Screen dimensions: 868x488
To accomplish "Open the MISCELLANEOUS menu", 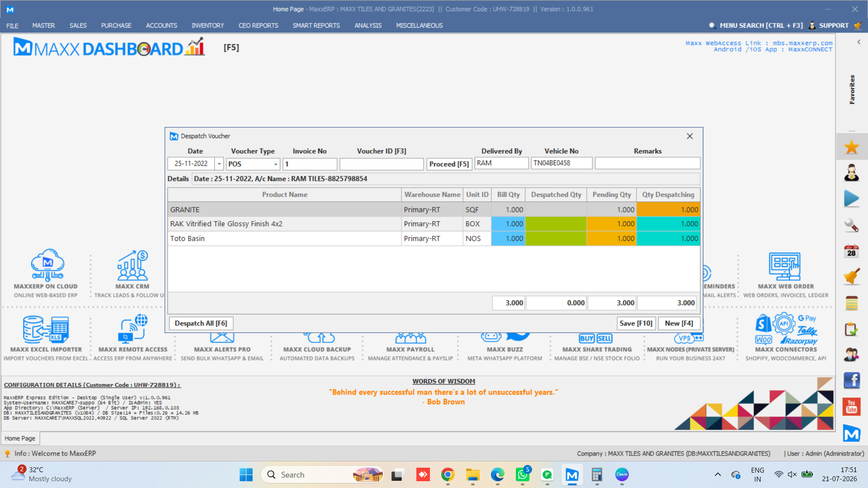I will click(419, 26).
